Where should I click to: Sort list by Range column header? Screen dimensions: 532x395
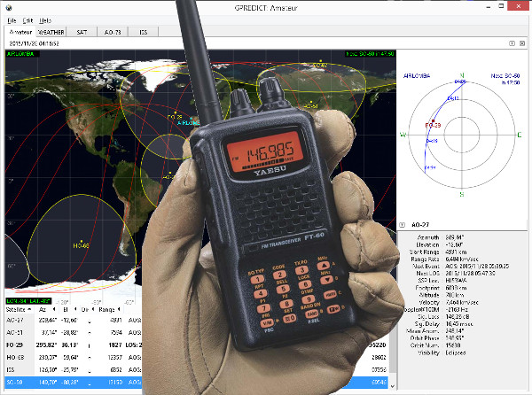109,309
